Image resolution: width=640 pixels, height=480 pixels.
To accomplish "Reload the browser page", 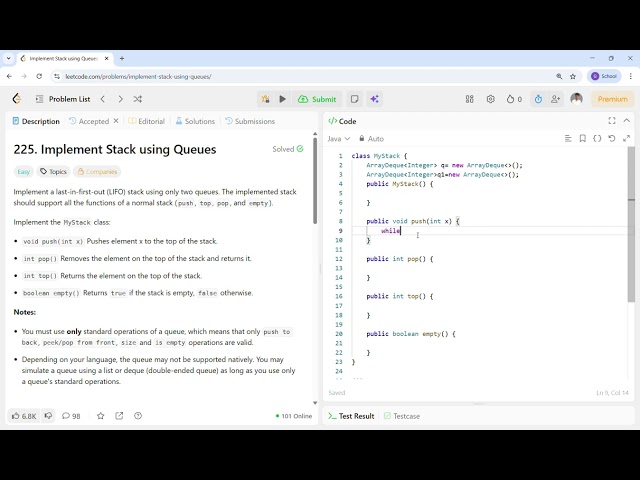I will coord(39,76).
